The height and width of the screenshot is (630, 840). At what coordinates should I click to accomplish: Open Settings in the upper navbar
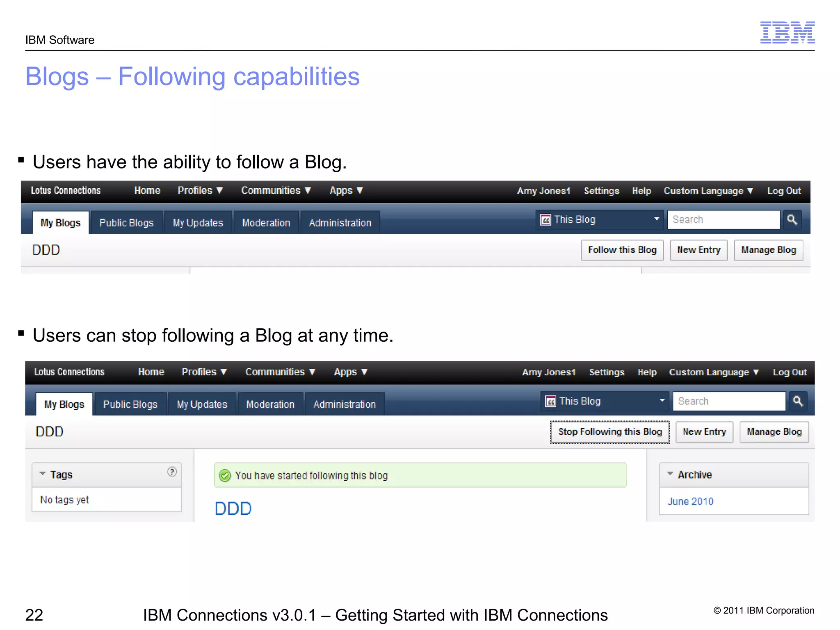[601, 191]
